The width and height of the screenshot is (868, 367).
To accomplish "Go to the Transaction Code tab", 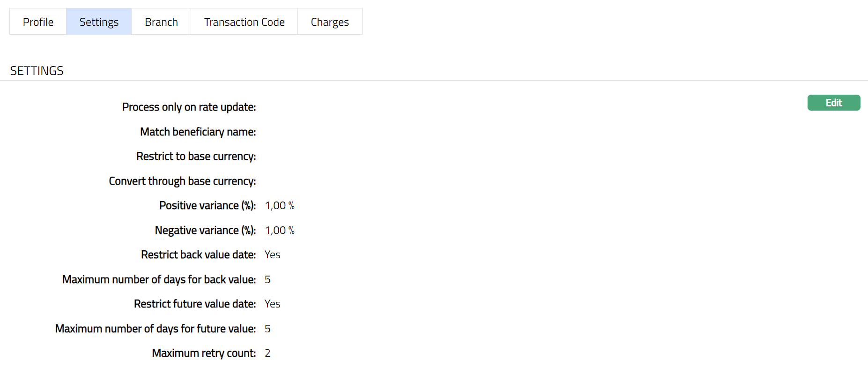I will click(x=244, y=22).
